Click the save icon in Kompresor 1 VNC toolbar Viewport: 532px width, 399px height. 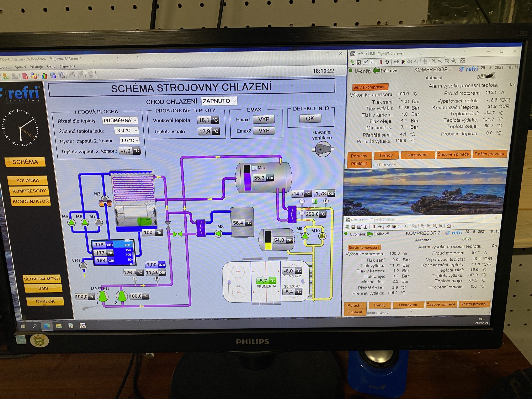pyautogui.click(x=359, y=62)
